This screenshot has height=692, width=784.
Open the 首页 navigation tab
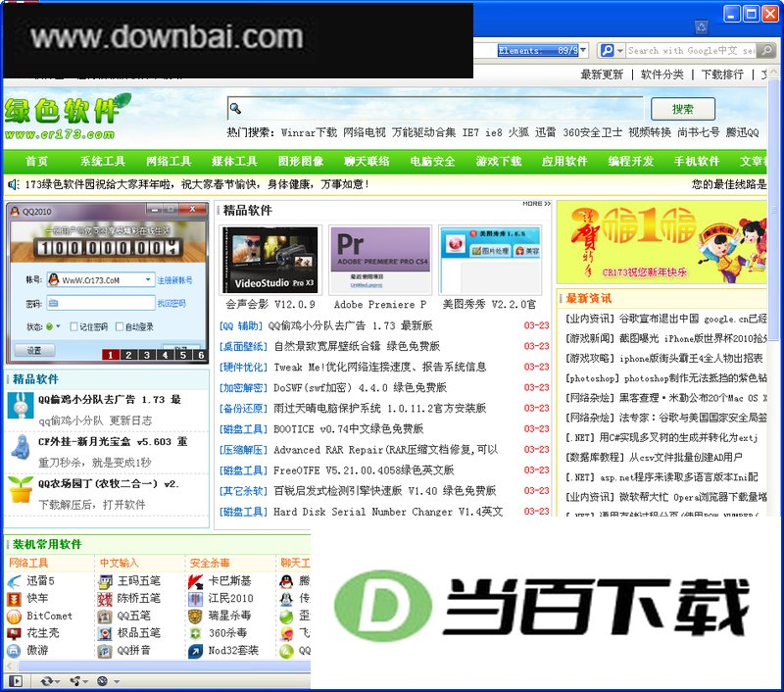[x=36, y=161]
